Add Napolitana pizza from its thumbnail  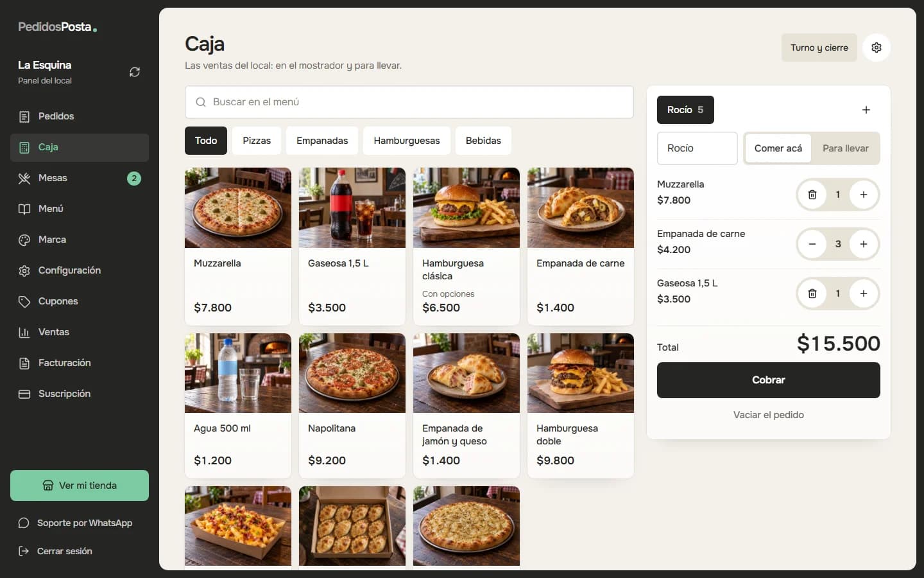(x=352, y=373)
